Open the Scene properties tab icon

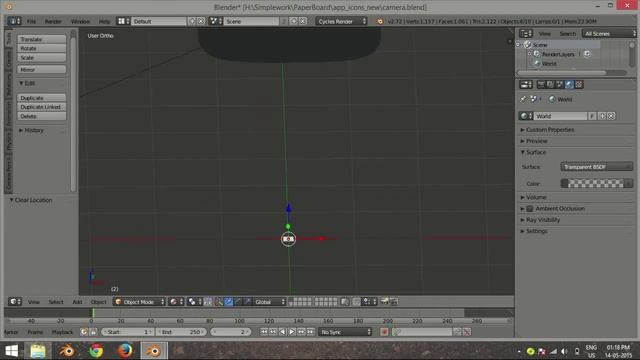pos(560,84)
